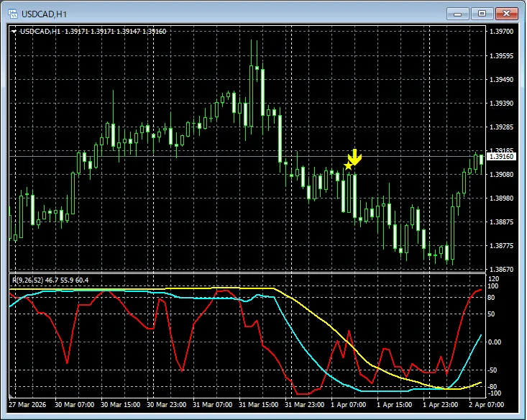
Task: Click the 1.38875 price scale value
Action: [x=501, y=222]
